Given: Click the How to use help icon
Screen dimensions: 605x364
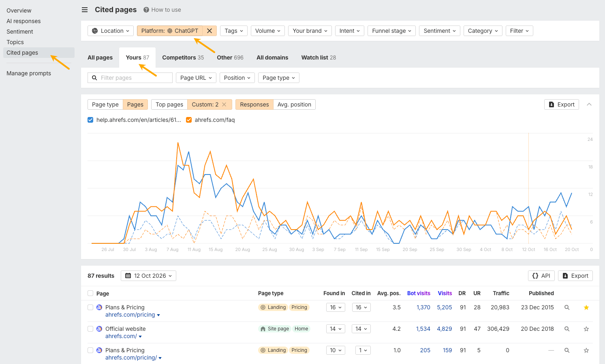Looking at the screenshot, I should pyautogui.click(x=146, y=10).
